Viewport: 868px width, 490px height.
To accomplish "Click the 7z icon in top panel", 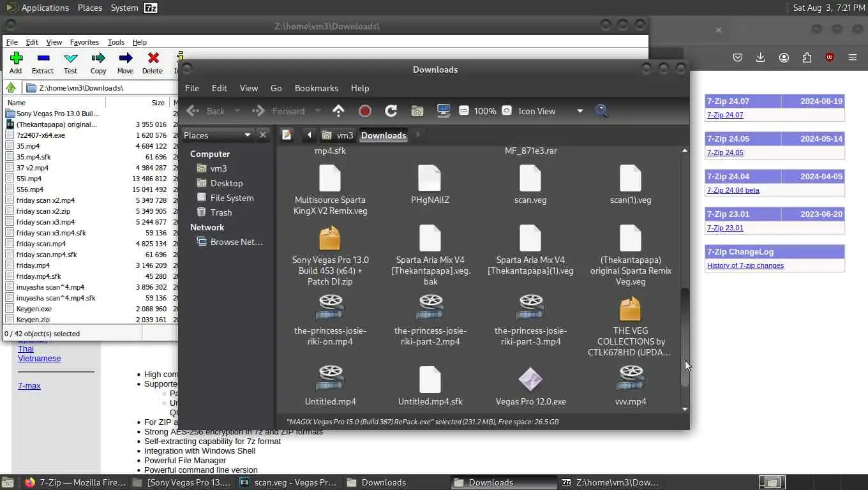I will pos(151,8).
